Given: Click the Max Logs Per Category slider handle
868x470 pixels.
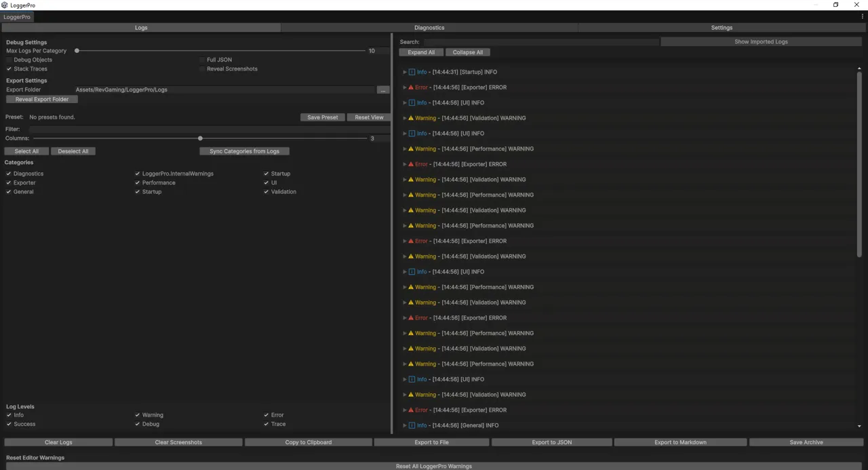Looking at the screenshot, I should (77, 51).
